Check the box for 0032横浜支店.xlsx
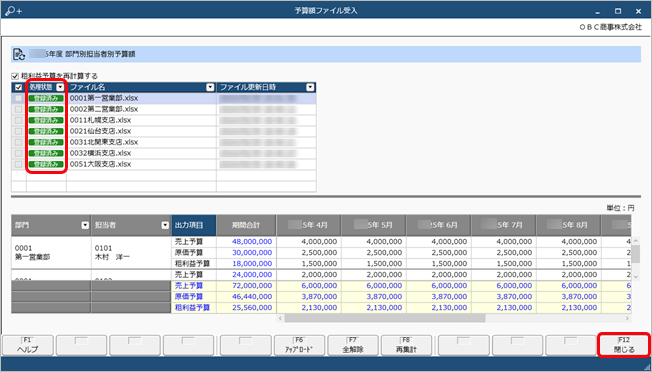Image resolution: width=652 pixels, height=372 pixels. tap(18, 153)
